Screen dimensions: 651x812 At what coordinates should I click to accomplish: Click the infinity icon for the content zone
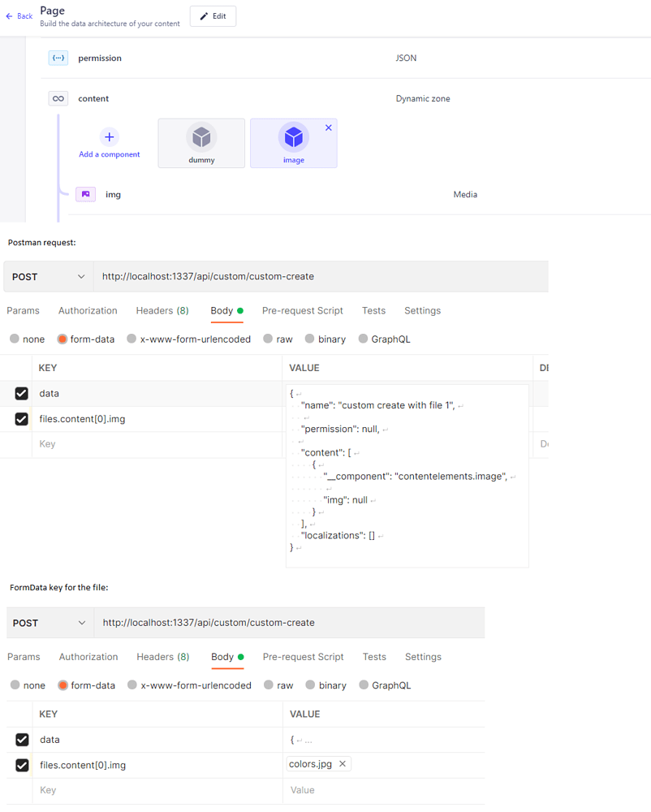coord(58,98)
